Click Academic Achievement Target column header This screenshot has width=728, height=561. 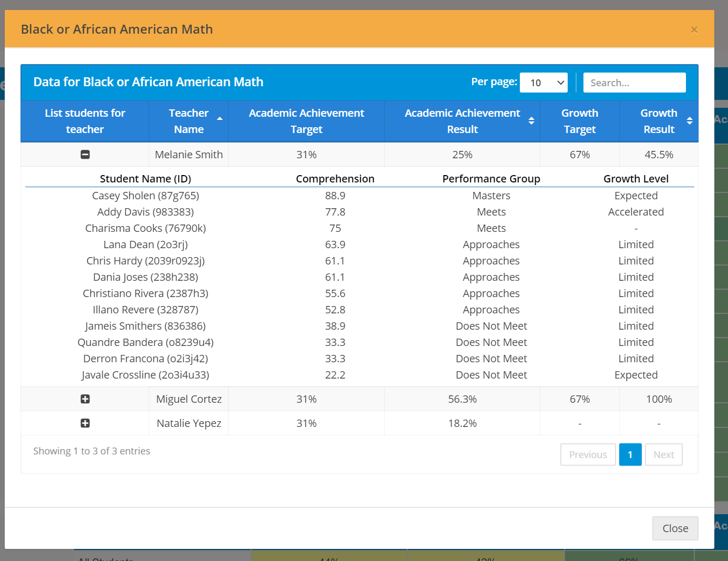pyautogui.click(x=306, y=121)
